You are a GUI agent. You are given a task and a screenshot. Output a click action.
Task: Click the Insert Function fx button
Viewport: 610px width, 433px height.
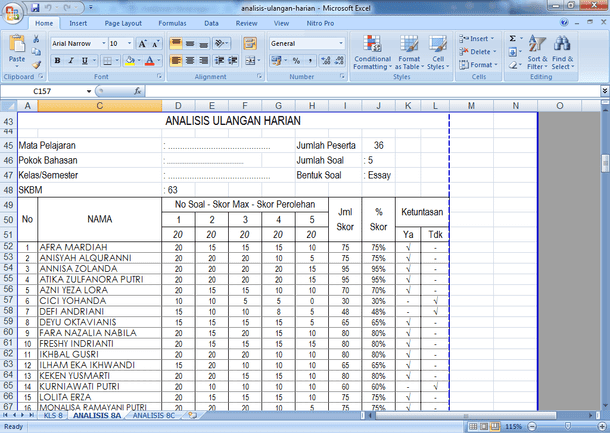[x=137, y=91]
